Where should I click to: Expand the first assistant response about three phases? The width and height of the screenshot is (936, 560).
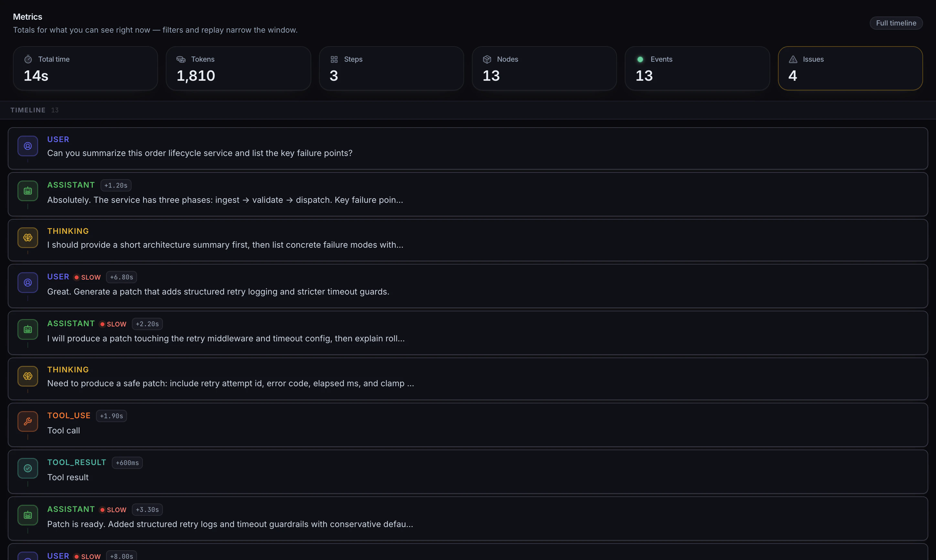[225, 200]
